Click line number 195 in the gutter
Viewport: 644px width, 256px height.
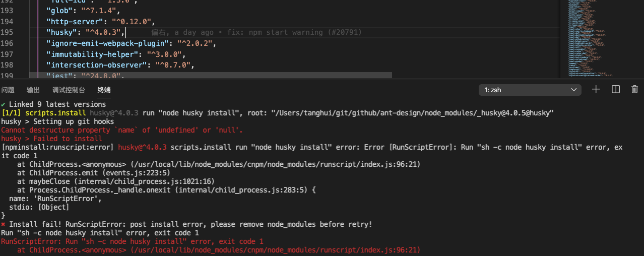(7, 32)
